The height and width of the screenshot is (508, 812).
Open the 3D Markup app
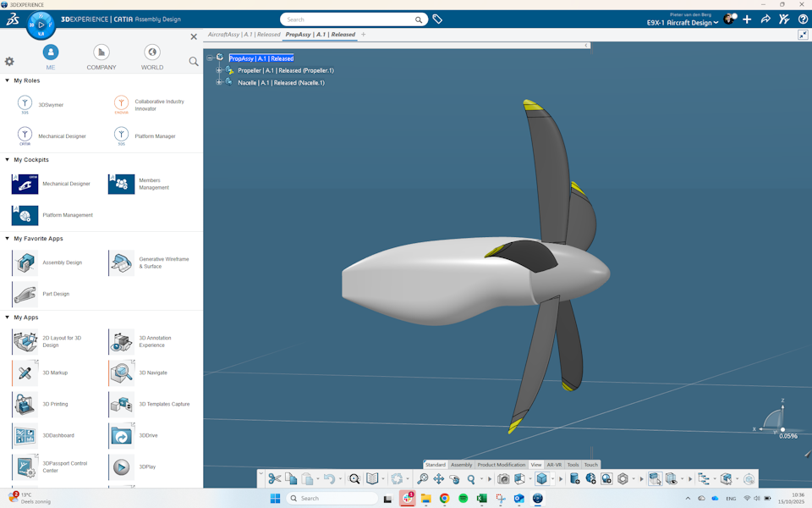[x=25, y=373]
